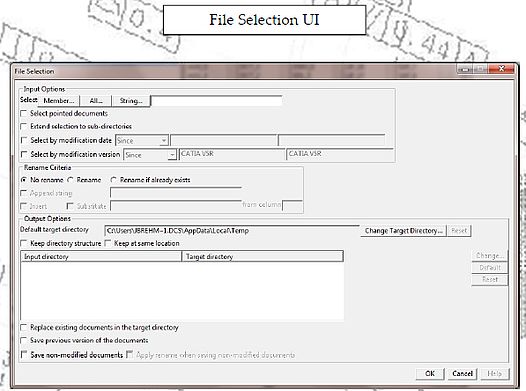
Task: Click the Append string text field
Action: (x=176, y=192)
